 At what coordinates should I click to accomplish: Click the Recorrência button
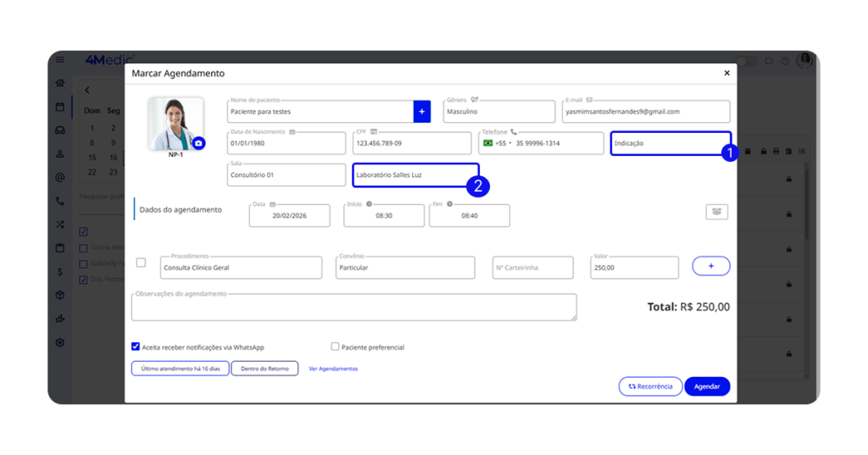click(x=650, y=386)
